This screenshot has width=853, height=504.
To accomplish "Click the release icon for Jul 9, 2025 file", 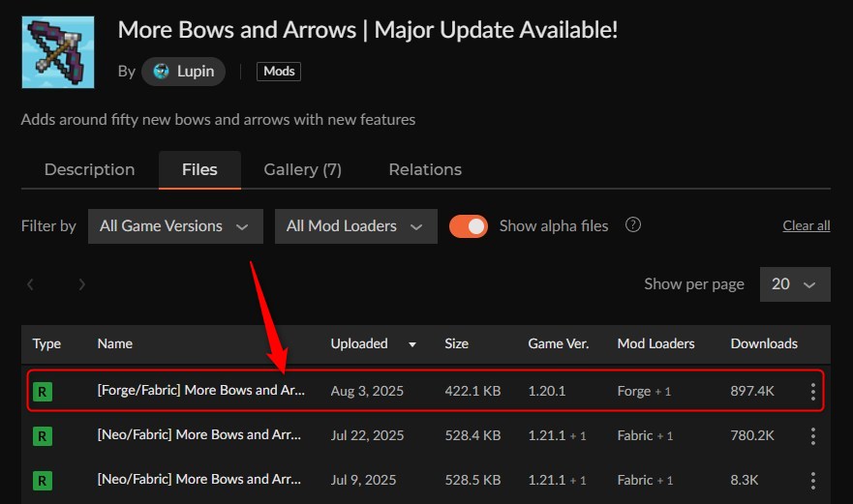I will click(43, 481).
